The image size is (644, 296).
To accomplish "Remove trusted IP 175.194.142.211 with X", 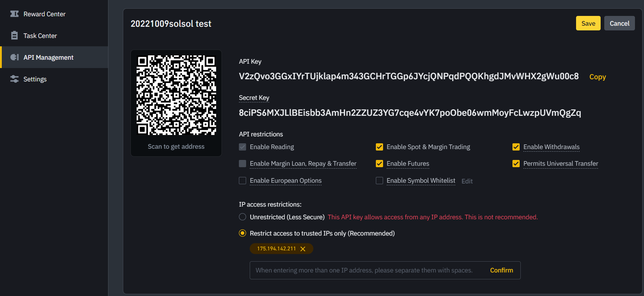I will point(303,249).
